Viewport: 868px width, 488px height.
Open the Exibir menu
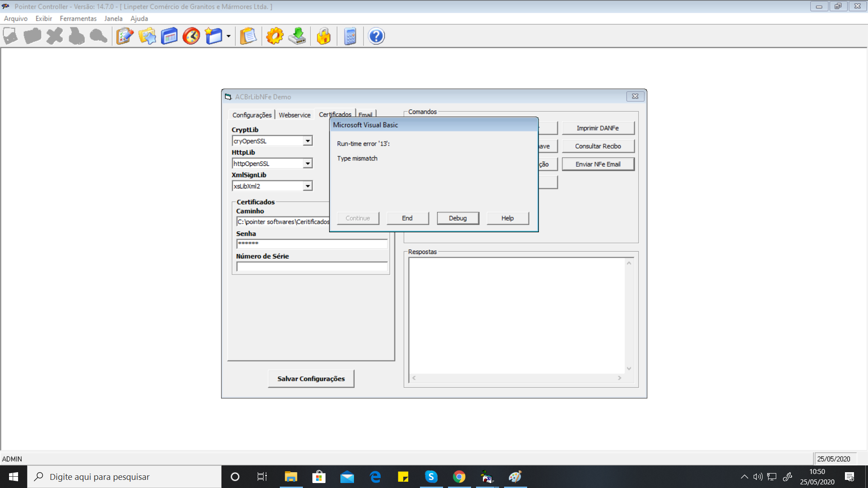click(x=44, y=19)
